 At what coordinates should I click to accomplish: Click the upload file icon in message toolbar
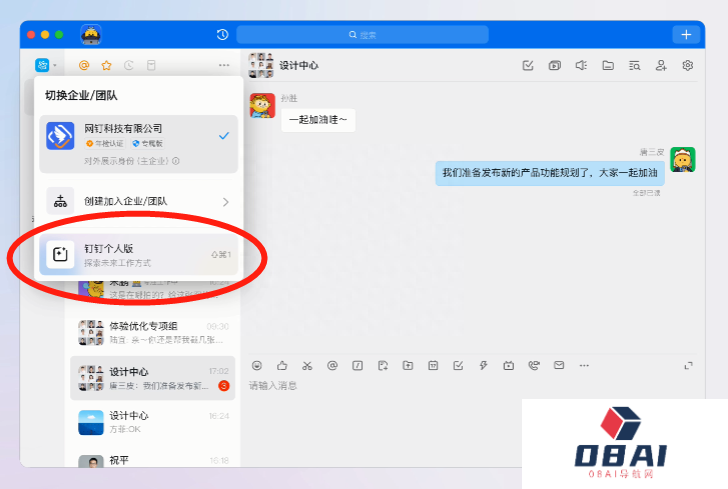pyautogui.click(x=408, y=366)
